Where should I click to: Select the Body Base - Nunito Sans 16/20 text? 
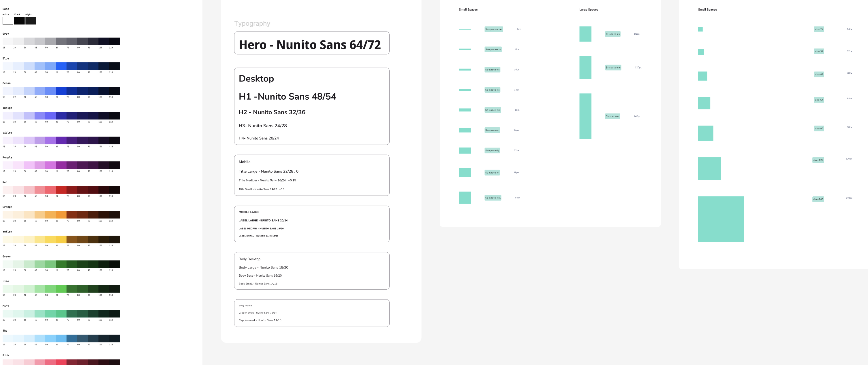coord(260,275)
